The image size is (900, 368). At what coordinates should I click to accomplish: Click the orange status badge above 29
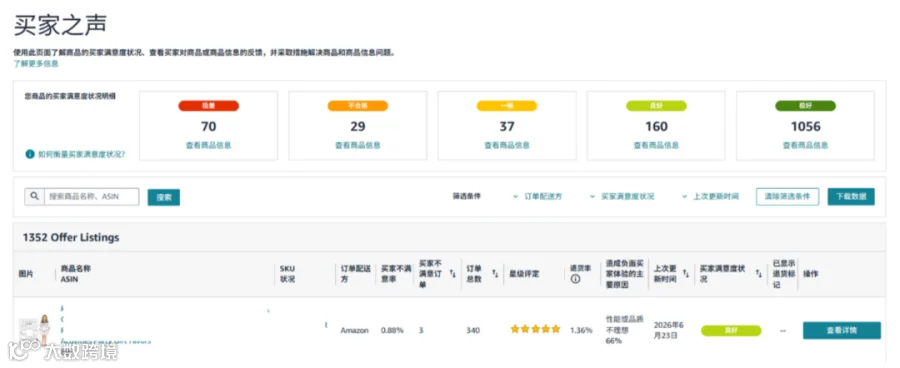tap(358, 106)
